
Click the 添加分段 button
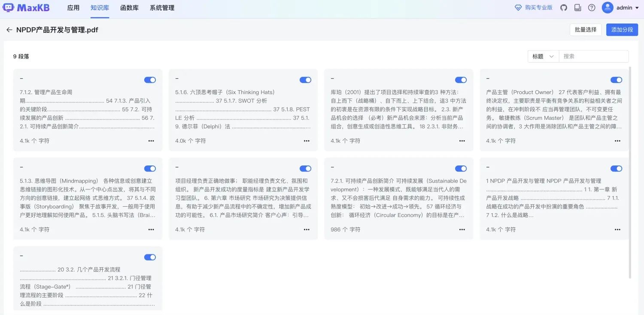pyautogui.click(x=622, y=29)
